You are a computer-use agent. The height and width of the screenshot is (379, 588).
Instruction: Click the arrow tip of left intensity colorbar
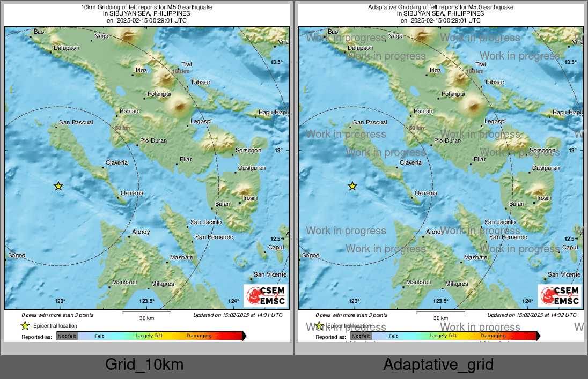[x=245, y=336]
